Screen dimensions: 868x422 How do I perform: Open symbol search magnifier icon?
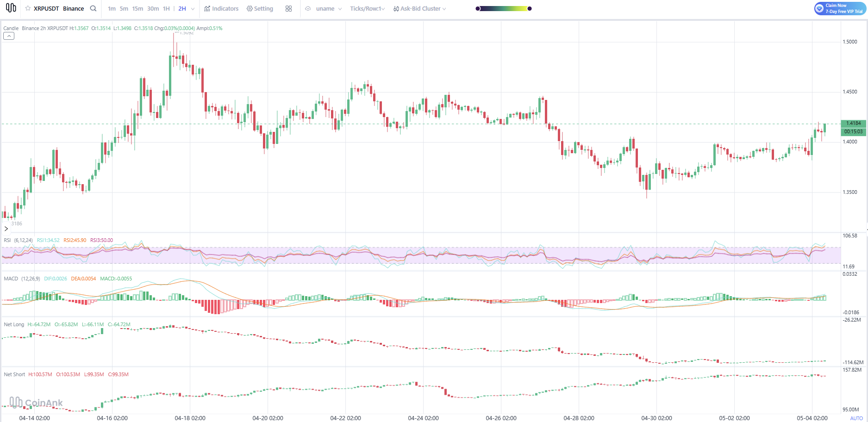[x=93, y=8]
